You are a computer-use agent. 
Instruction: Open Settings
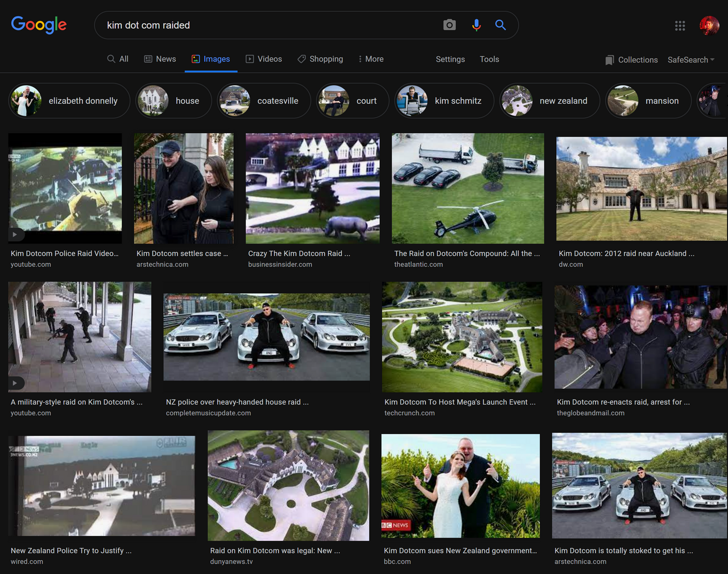450,59
